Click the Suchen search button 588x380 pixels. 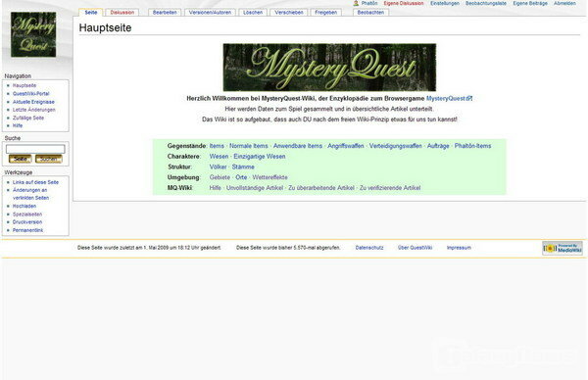(49, 159)
